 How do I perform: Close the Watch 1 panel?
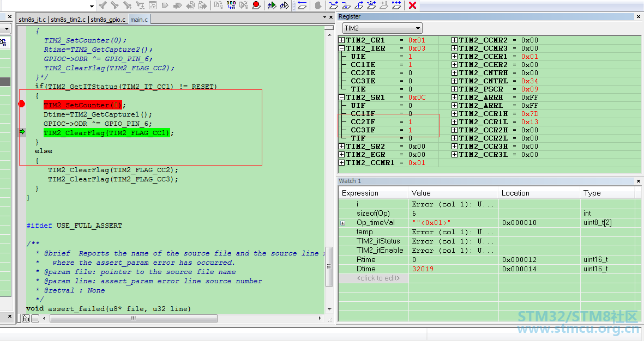pos(638,181)
